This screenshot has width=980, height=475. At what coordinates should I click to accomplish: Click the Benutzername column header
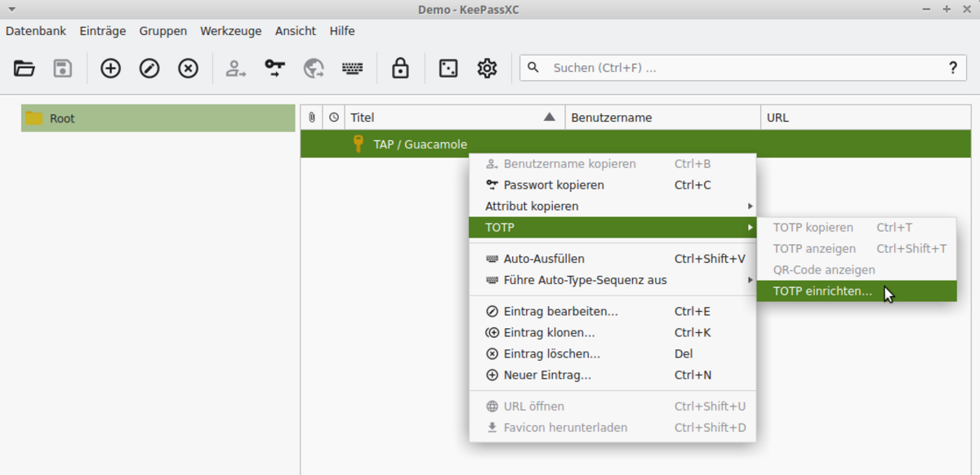661,118
